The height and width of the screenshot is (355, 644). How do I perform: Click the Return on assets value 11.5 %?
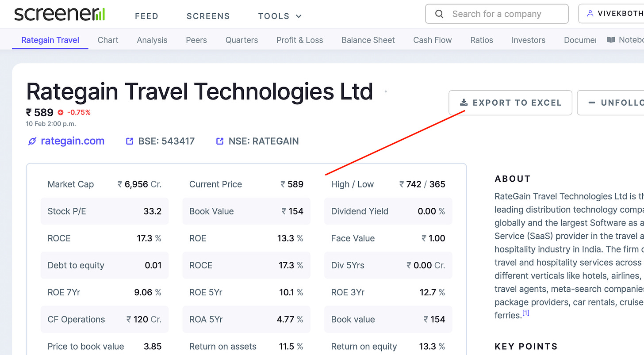(291, 346)
